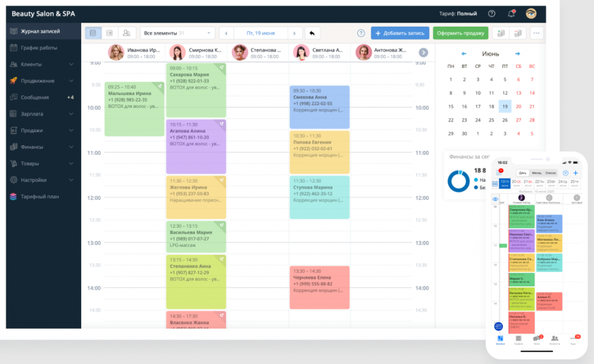
Task: Open the help icon in top bar
Action: [x=492, y=14]
